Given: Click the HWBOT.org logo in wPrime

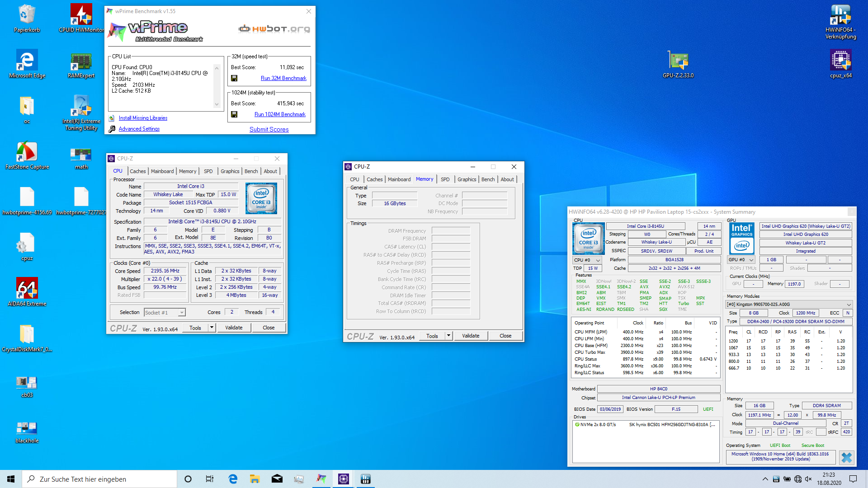Looking at the screenshot, I should pos(274,29).
